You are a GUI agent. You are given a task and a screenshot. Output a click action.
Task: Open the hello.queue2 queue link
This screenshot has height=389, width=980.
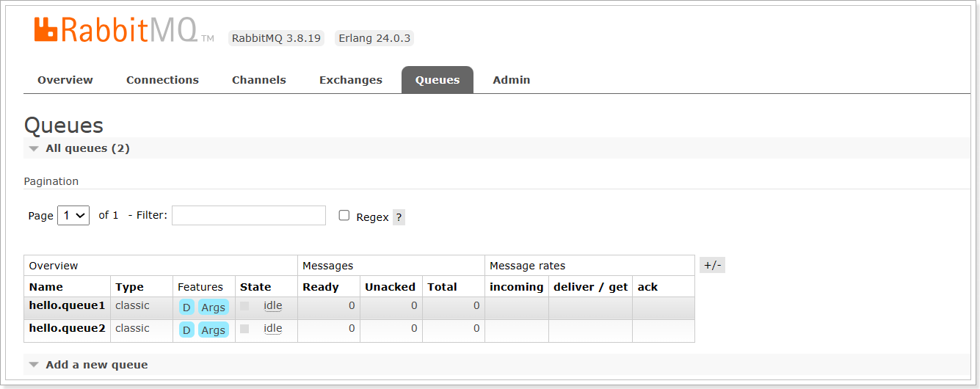click(x=68, y=329)
